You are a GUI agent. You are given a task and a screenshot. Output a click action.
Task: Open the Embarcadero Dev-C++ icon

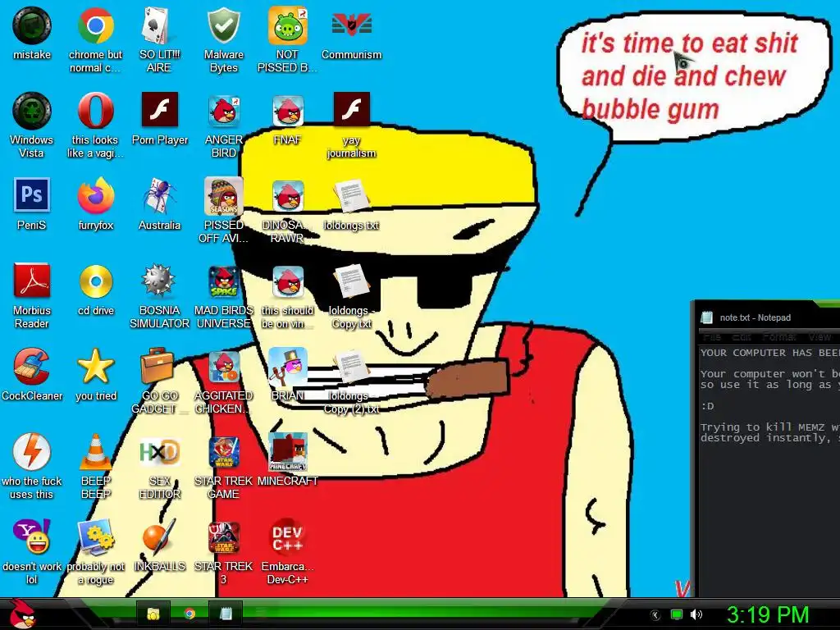(x=287, y=536)
